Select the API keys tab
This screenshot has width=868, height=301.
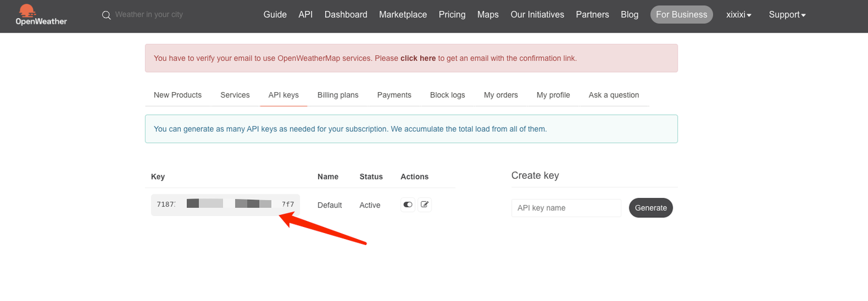pyautogui.click(x=284, y=95)
